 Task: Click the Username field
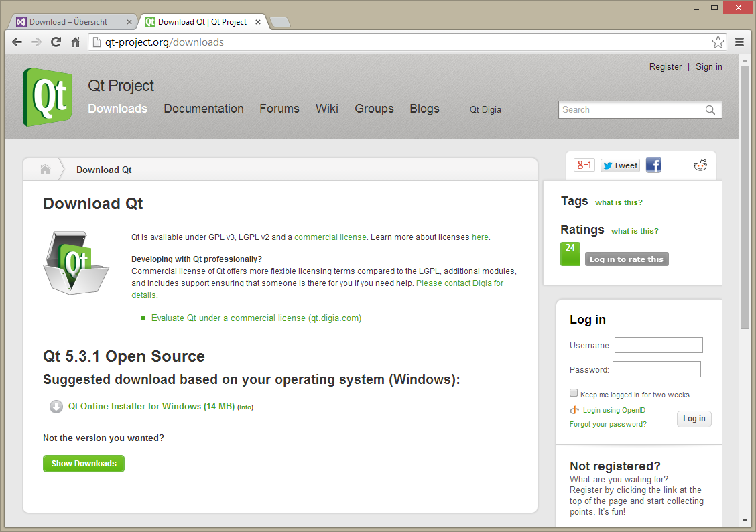[659, 345]
